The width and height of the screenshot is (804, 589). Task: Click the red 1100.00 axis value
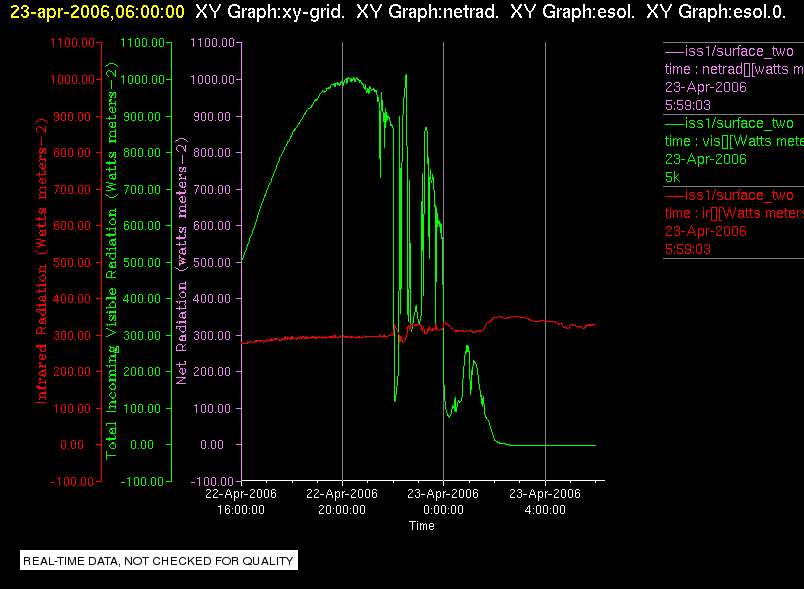point(72,43)
